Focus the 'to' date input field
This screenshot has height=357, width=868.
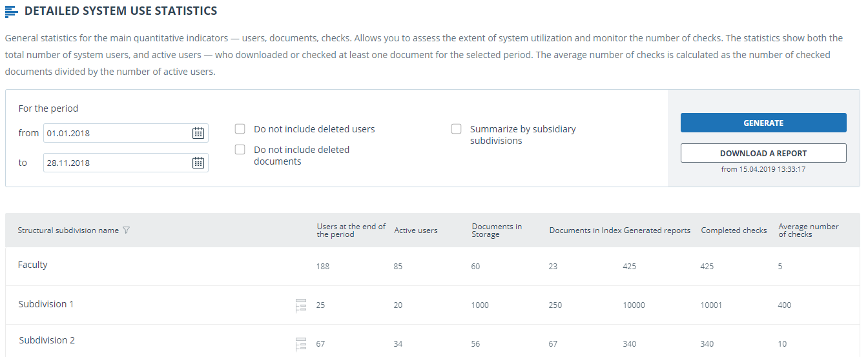pos(116,163)
